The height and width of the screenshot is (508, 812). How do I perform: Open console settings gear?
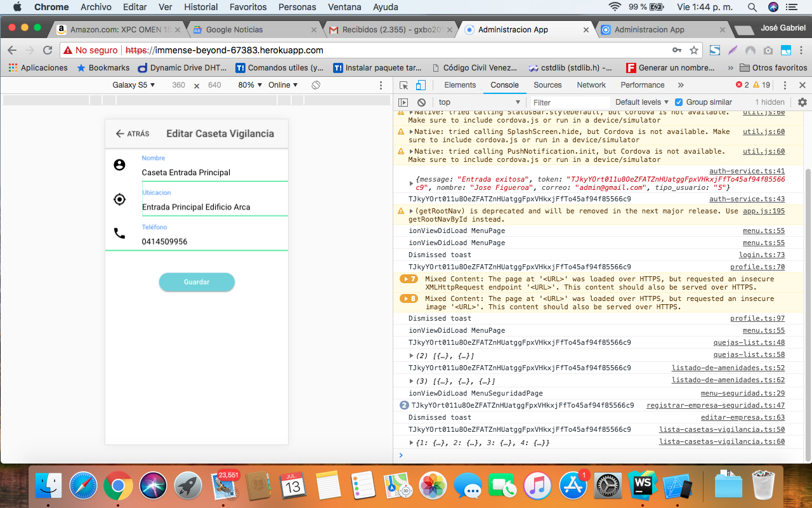[x=802, y=102]
